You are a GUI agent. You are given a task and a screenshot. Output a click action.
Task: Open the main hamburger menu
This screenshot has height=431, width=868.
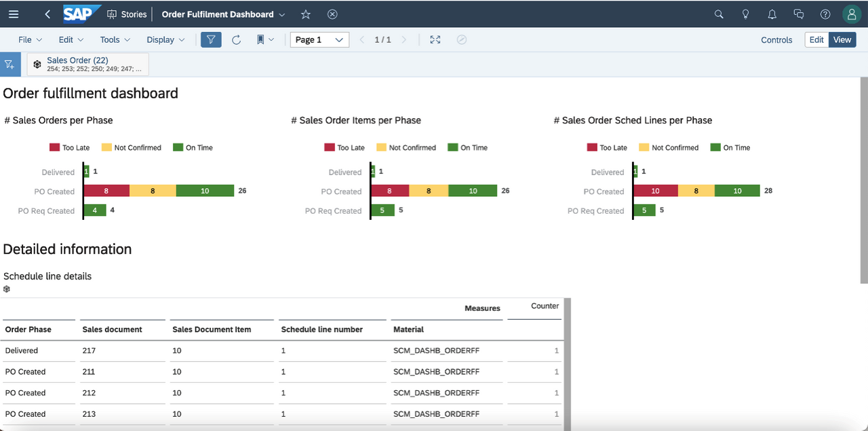(14, 14)
